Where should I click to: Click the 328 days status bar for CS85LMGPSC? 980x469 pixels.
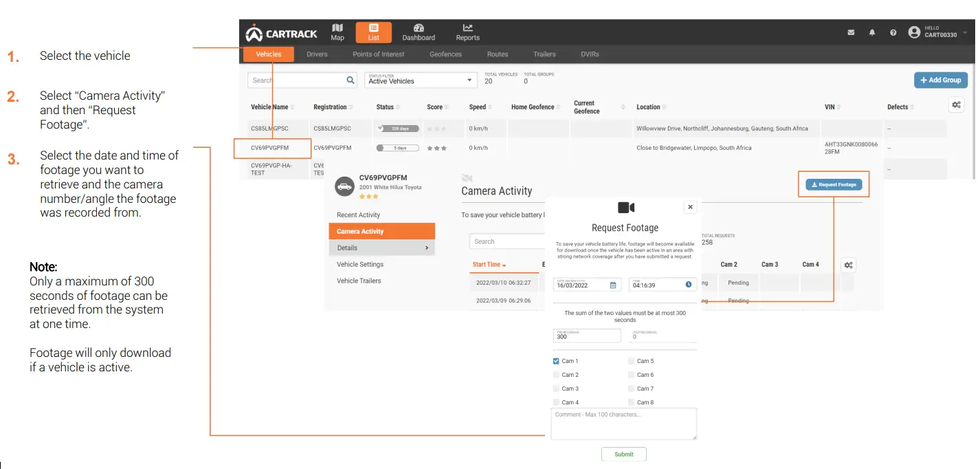[397, 129]
